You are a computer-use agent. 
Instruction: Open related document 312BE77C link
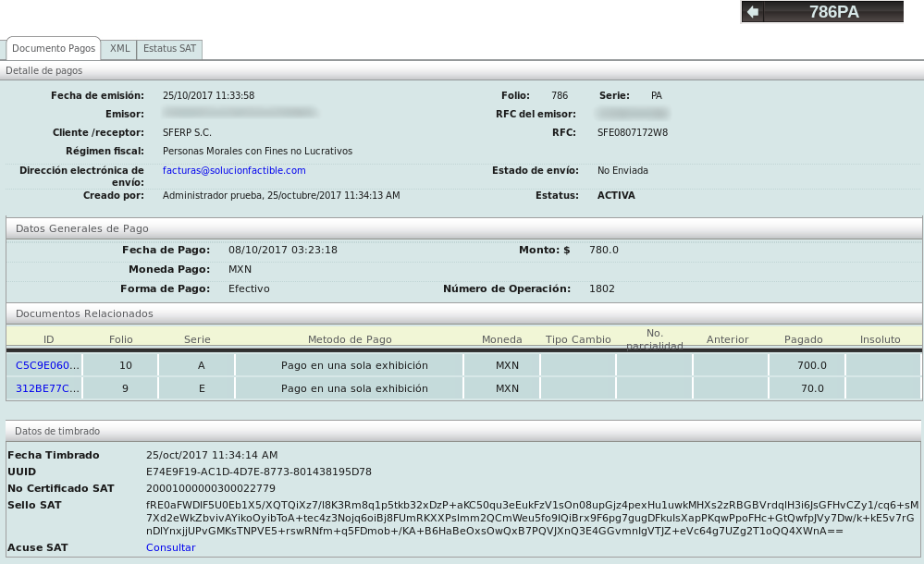[x=47, y=388]
